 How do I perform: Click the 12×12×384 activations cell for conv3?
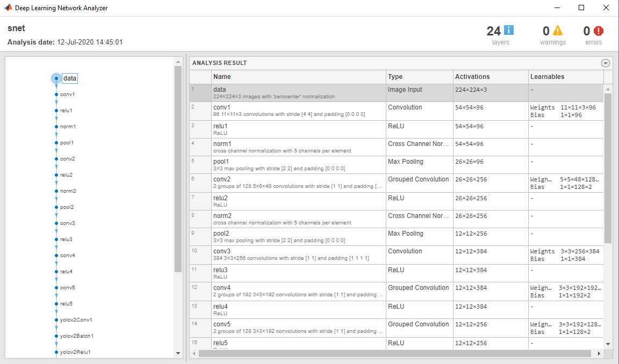click(491, 255)
